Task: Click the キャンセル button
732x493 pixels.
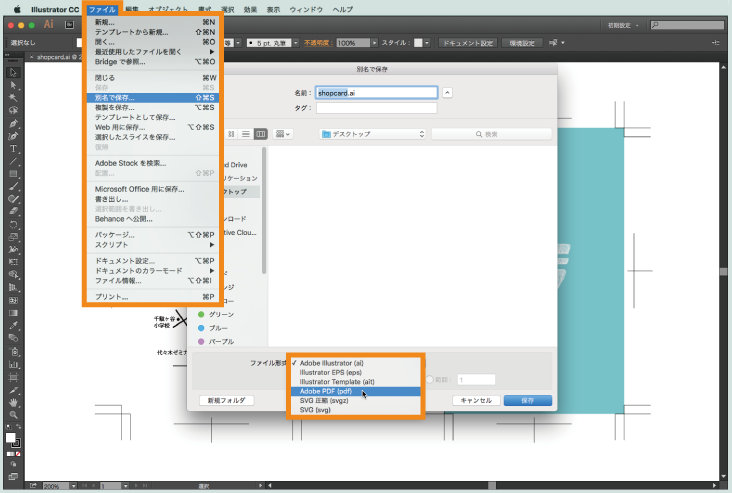Action: tap(476, 401)
